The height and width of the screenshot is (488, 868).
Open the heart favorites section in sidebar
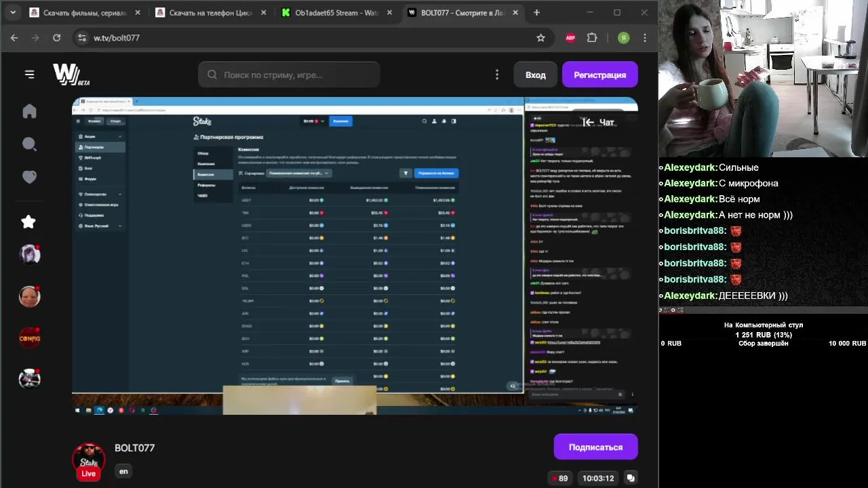pos(29,177)
